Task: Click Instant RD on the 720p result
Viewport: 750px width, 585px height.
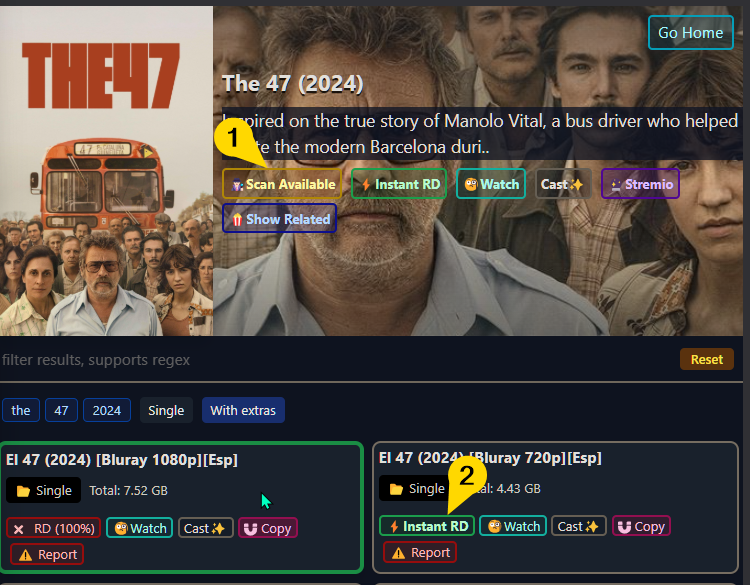Action: click(x=427, y=526)
